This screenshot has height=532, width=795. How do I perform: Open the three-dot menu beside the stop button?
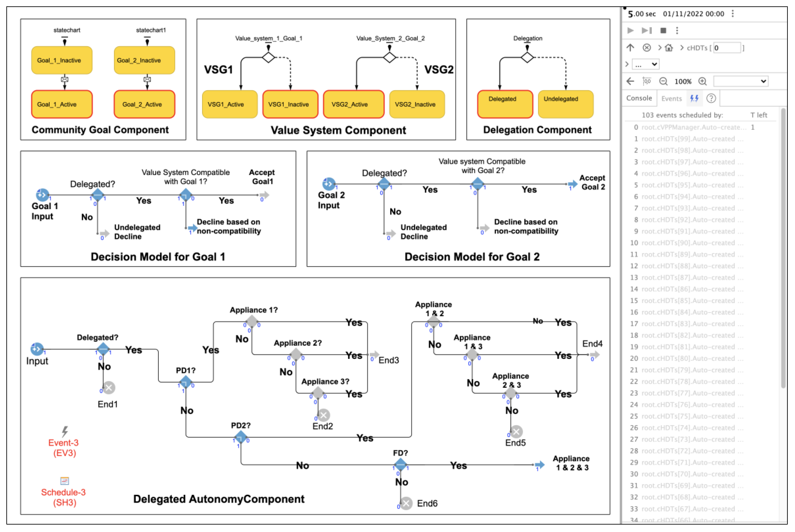click(677, 31)
